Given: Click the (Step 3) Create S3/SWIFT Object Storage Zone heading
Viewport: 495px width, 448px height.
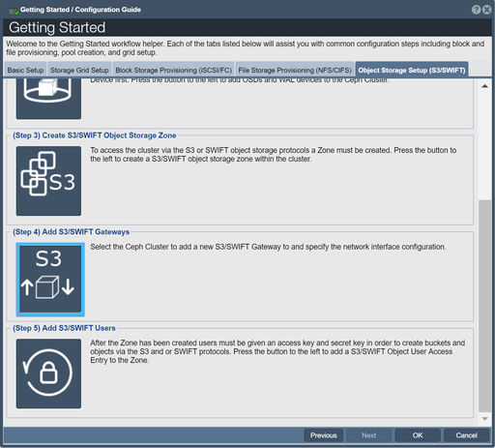Looking at the screenshot, I should [x=95, y=135].
